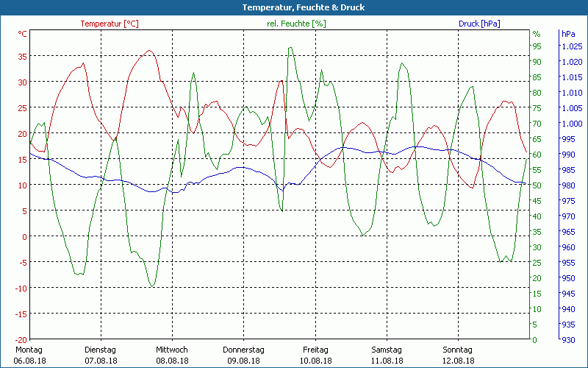Image resolution: width=588 pixels, height=368 pixels.
Task: Click the 'Samstag' day label
Action: (x=387, y=350)
